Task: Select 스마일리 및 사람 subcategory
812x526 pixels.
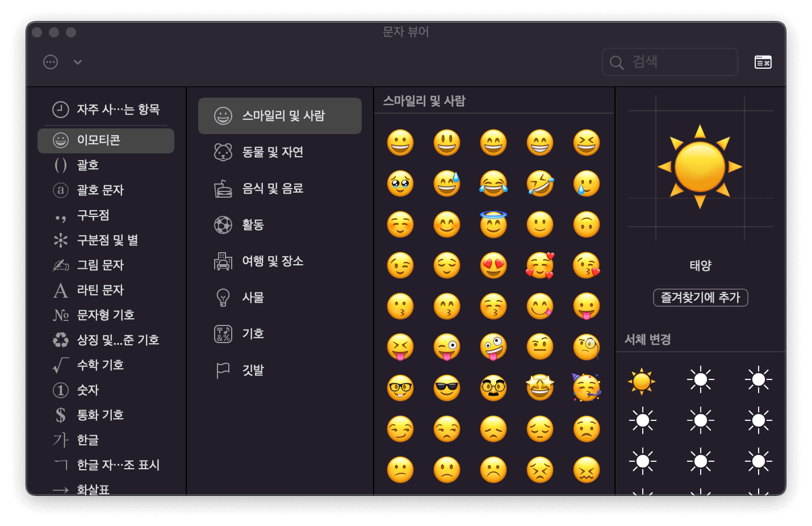Action: [280, 116]
